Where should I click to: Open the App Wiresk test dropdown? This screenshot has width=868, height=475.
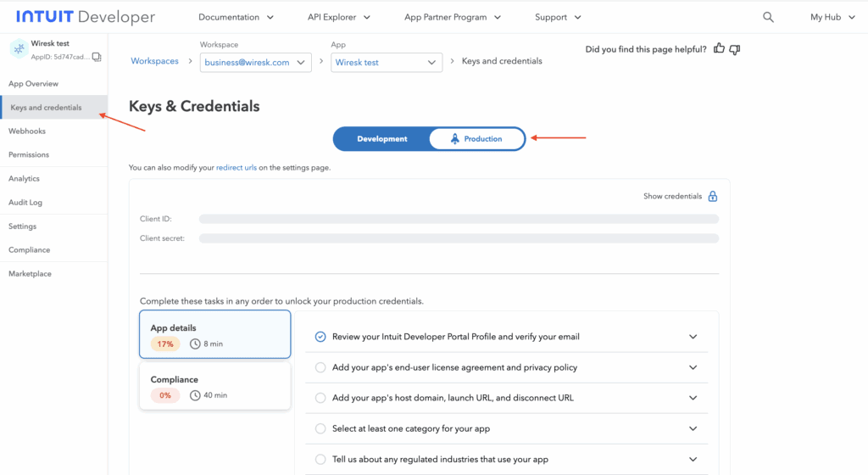(x=387, y=63)
